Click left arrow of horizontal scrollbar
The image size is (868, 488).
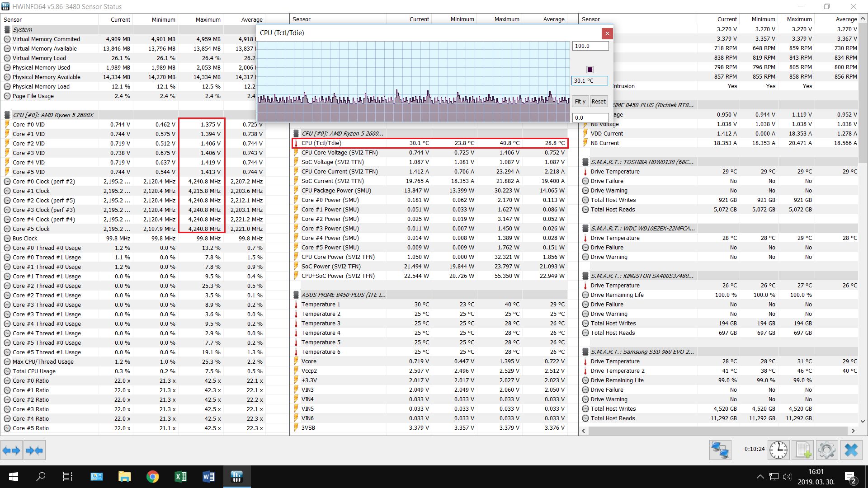[584, 431]
